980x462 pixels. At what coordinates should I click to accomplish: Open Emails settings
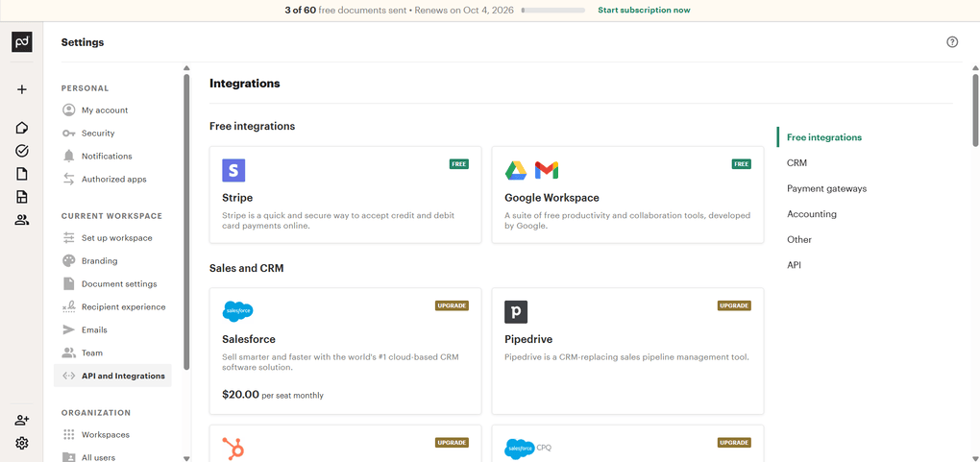click(x=94, y=330)
